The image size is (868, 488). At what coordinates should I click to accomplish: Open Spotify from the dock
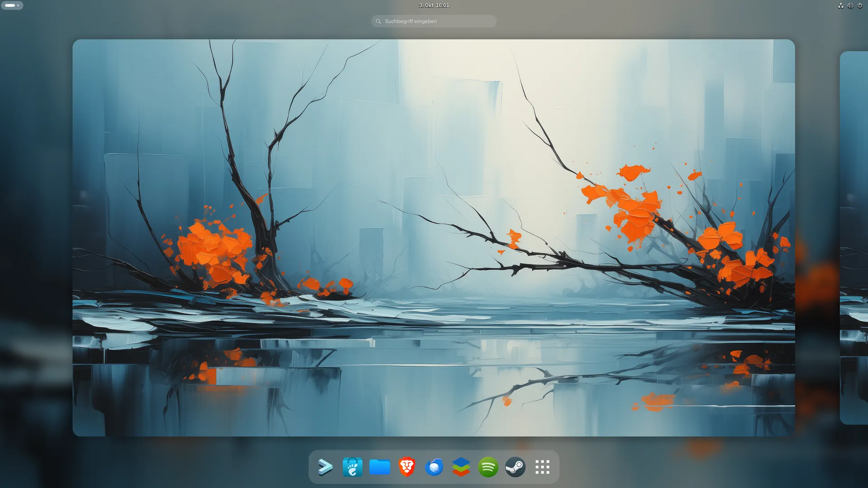point(488,467)
